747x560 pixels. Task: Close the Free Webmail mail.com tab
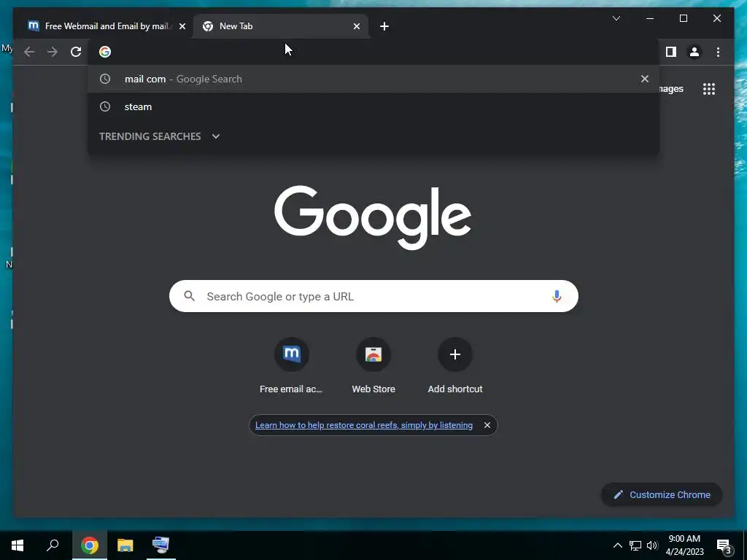(182, 26)
